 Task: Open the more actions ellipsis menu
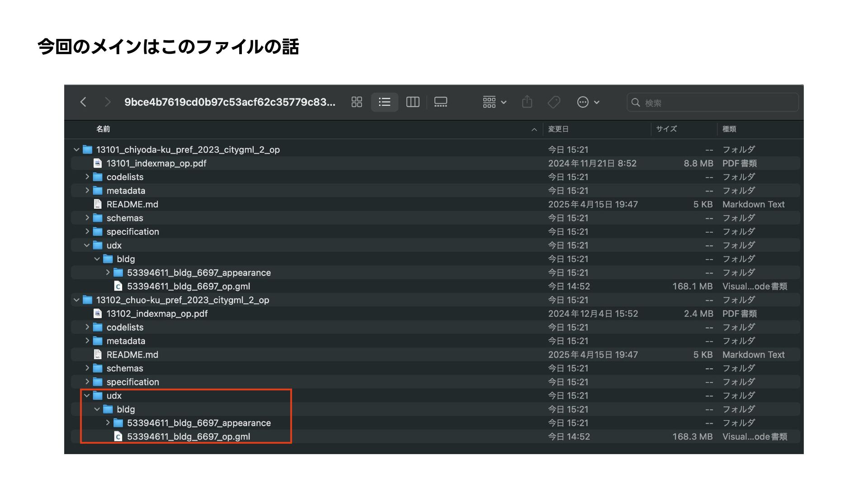coord(588,102)
